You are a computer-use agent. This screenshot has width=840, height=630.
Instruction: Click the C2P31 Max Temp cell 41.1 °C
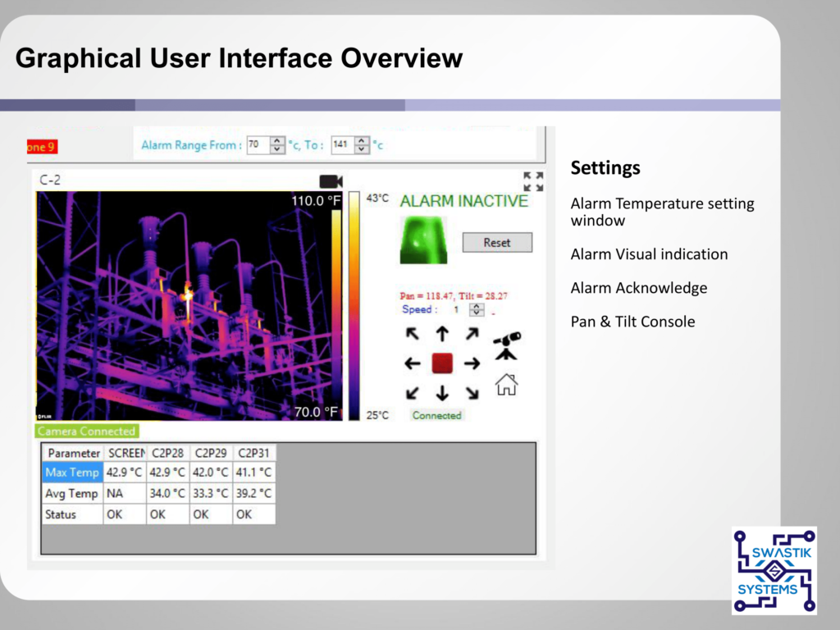254,472
